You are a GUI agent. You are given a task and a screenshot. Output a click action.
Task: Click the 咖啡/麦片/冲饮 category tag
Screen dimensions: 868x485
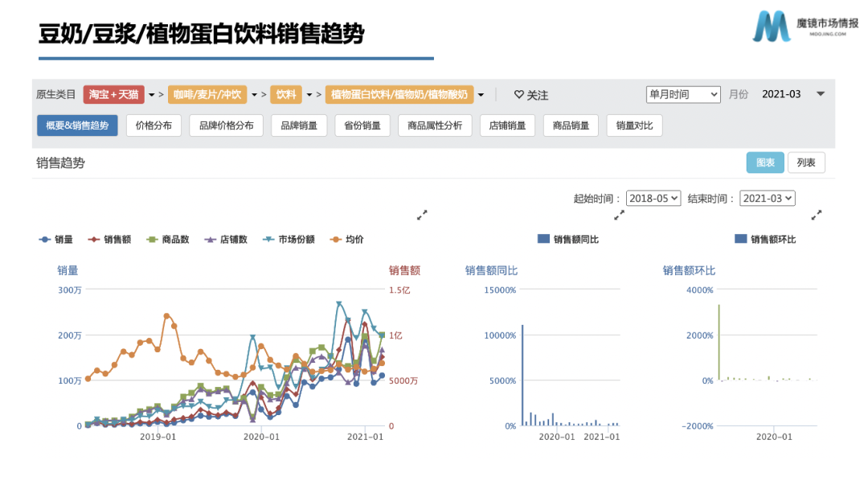(x=207, y=95)
